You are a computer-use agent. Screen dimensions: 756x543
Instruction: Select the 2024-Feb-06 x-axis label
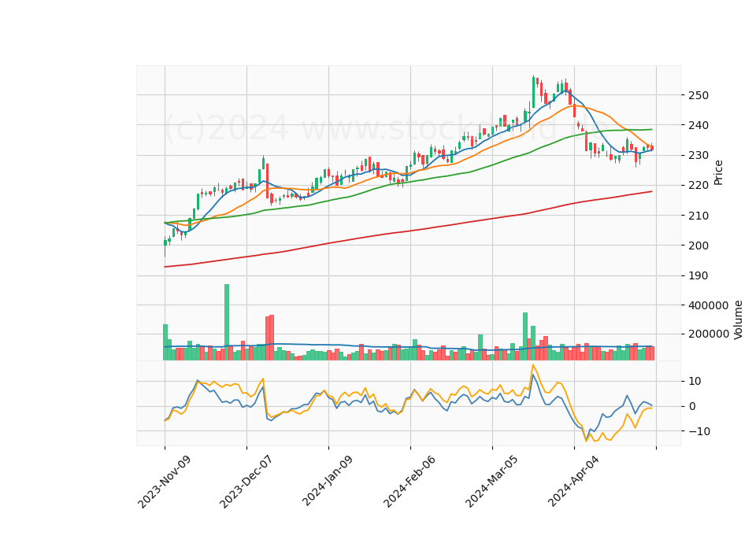click(409, 482)
